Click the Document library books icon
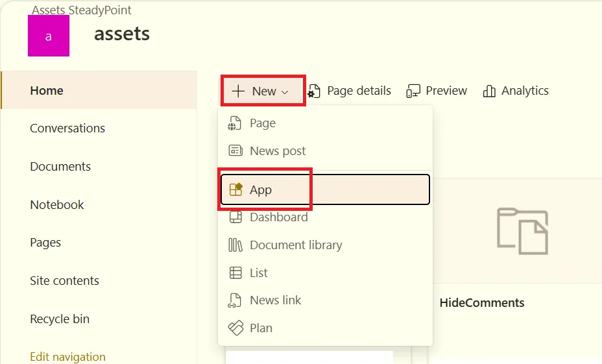 (235, 245)
